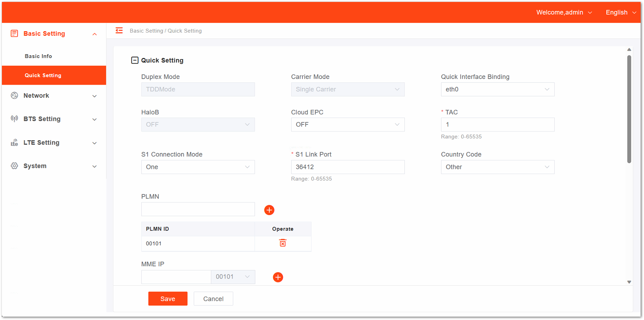Screen dimensions: 644x320
Task: Open the Quick Interface Binding eth0 dropdown
Action: click(497, 89)
